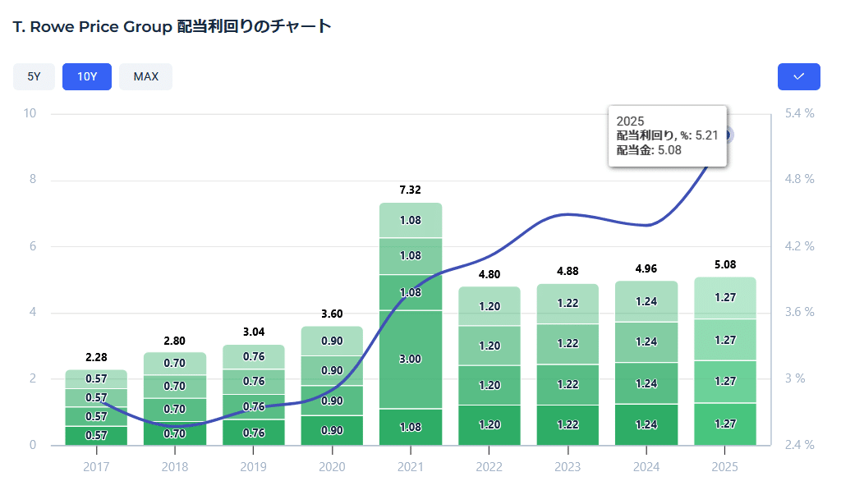Screen dimensions: 841x504
Task: Click the blue checkmark button
Action: coord(798,76)
